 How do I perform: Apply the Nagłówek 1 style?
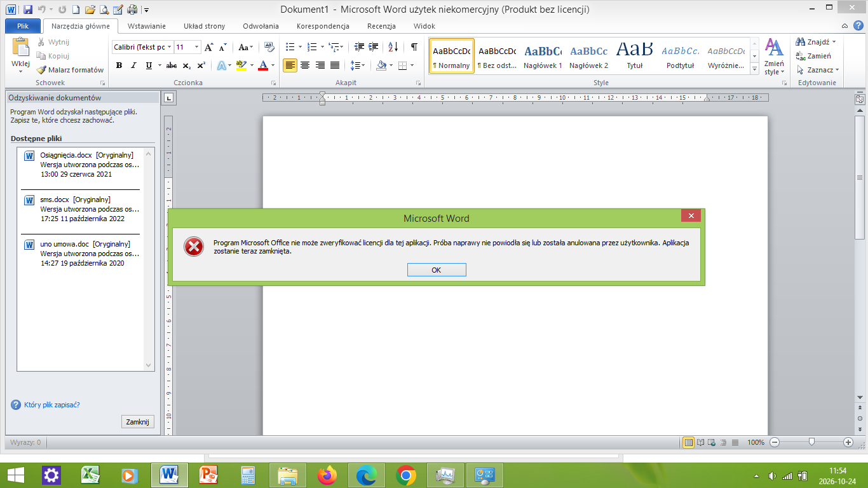[x=543, y=56]
